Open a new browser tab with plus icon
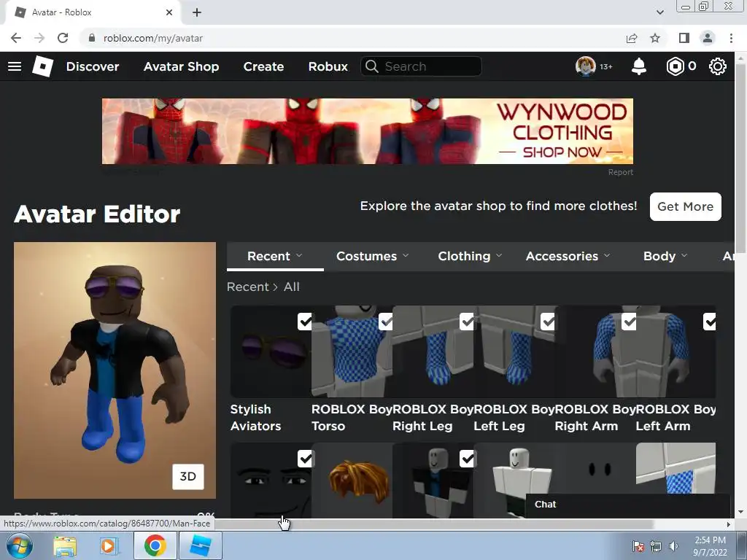Image resolution: width=747 pixels, height=560 pixels. pos(197,12)
